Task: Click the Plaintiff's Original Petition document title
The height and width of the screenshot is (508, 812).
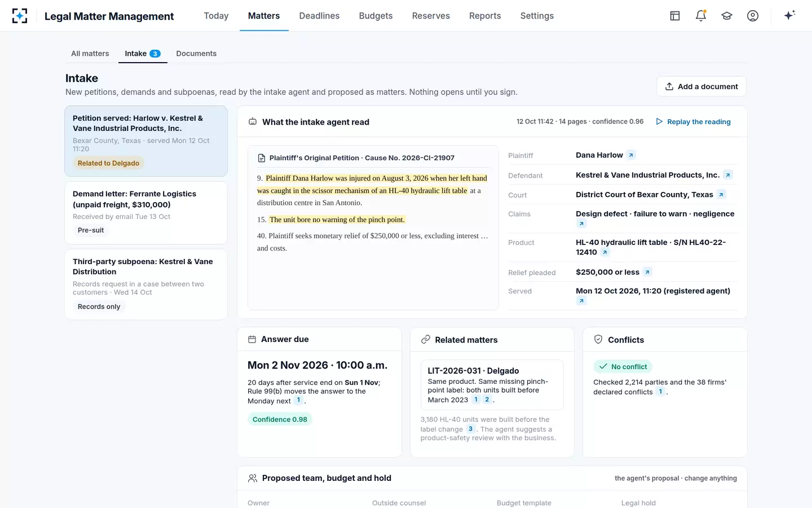Action: (362, 158)
